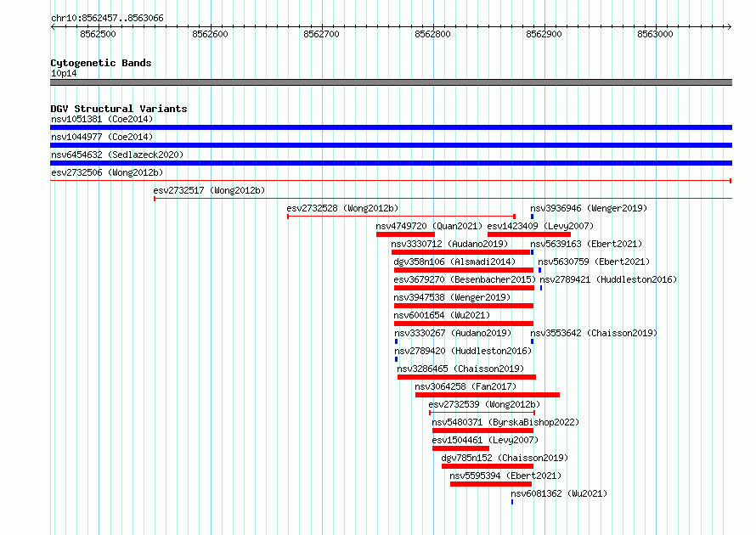Screen dimensions: 756x535
Task: Click ruler position 8562700
Action: (321, 34)
